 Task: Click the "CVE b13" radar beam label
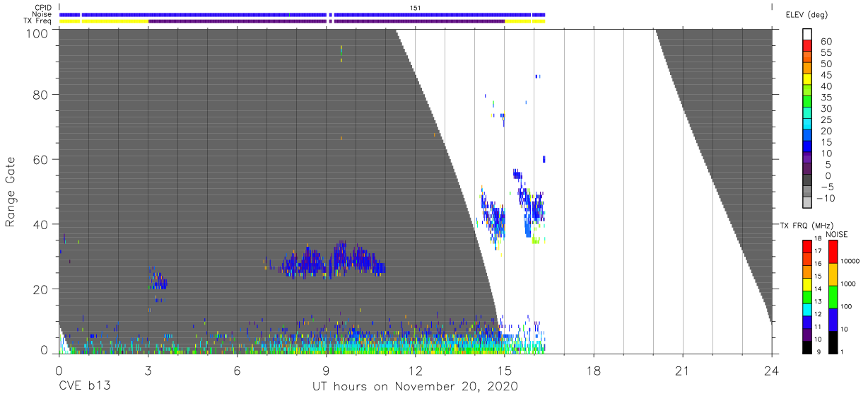(x=84, y=387)
